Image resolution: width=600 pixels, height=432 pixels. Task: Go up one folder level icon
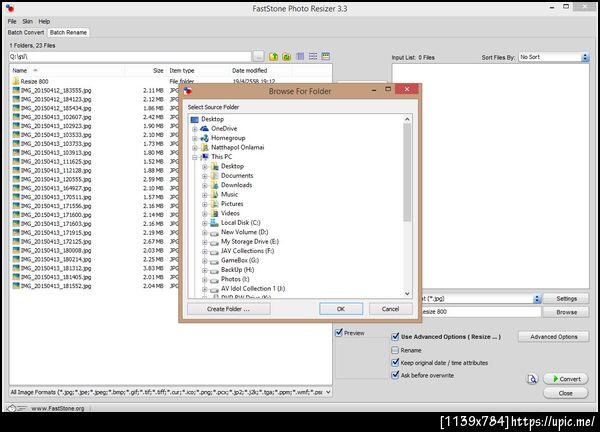(273, 57)
